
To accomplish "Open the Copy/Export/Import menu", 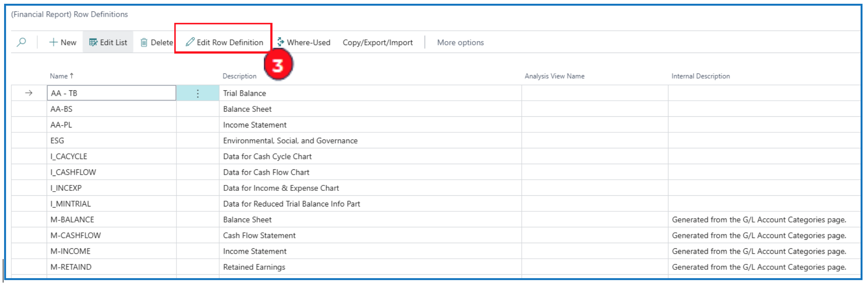I will click(377, 42).
